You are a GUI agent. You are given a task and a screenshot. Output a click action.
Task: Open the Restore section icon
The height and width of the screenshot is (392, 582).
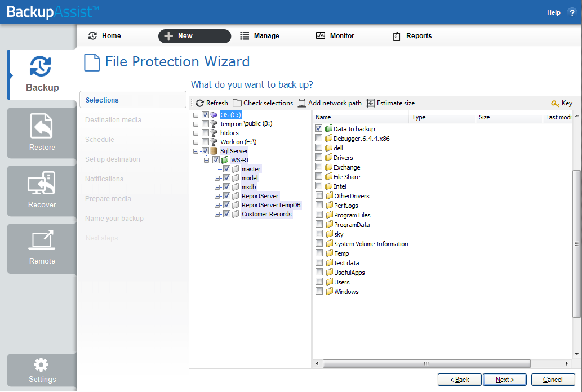click(42, 126)
